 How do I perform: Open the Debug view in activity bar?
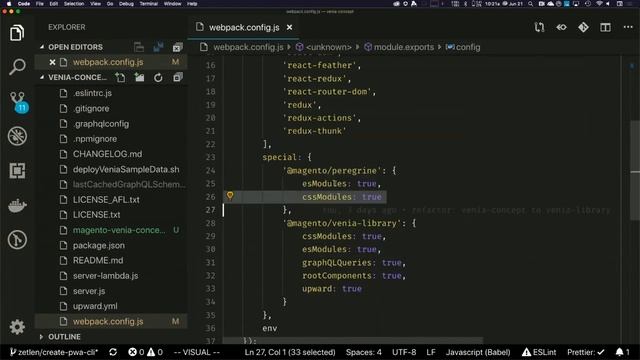[17, 136]
